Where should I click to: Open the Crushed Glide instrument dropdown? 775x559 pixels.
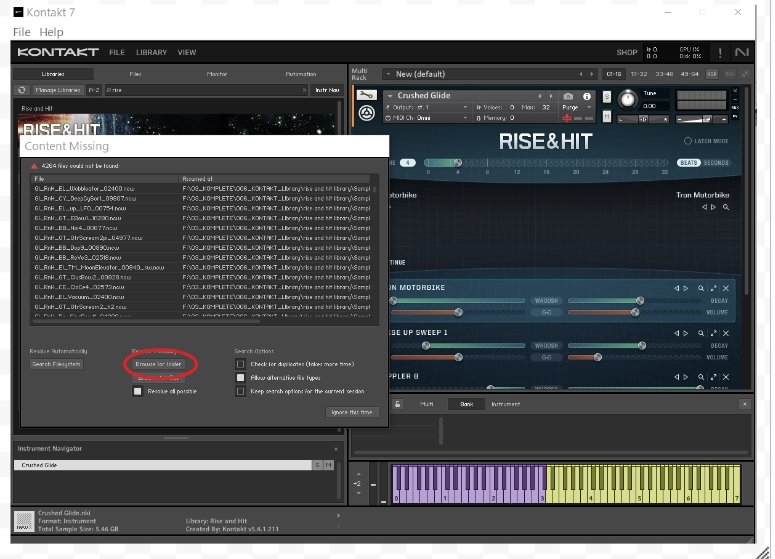(x=390, y=96)
